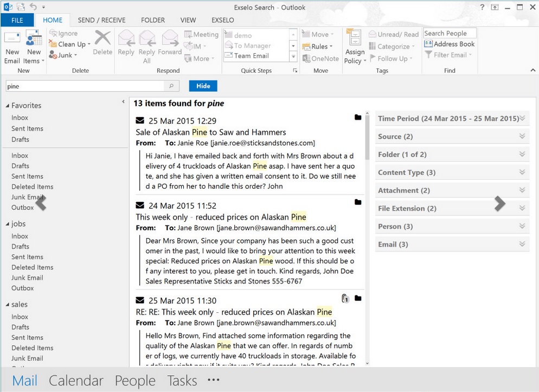This screenshot has width=539, height=392.
Task: Click attachment paperclip on third email
Action: pyautogui.click(x=345, y=298)
